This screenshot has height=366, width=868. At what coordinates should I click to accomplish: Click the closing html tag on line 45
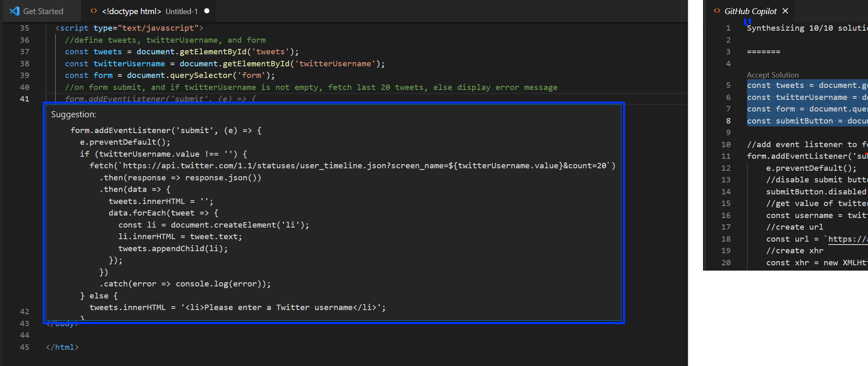(62, 347)
